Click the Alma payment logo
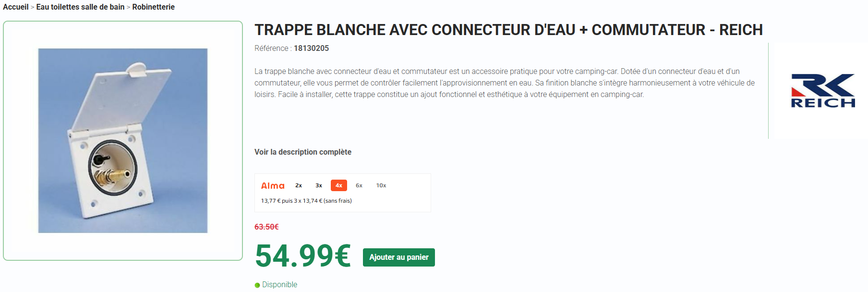 [273, 186]
